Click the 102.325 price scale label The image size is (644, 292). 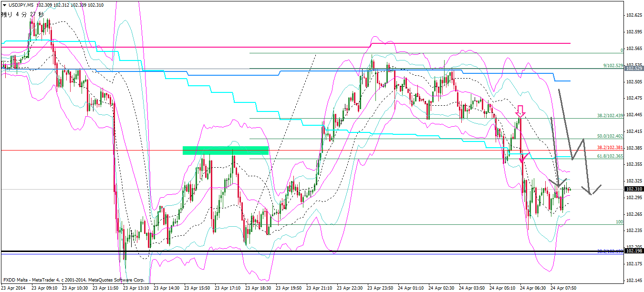click(634, 181)
